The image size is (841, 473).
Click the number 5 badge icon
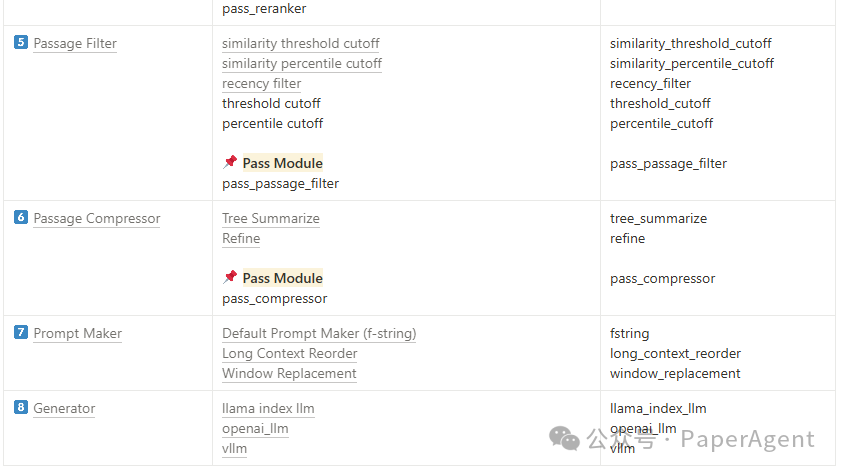click(20, 42)
